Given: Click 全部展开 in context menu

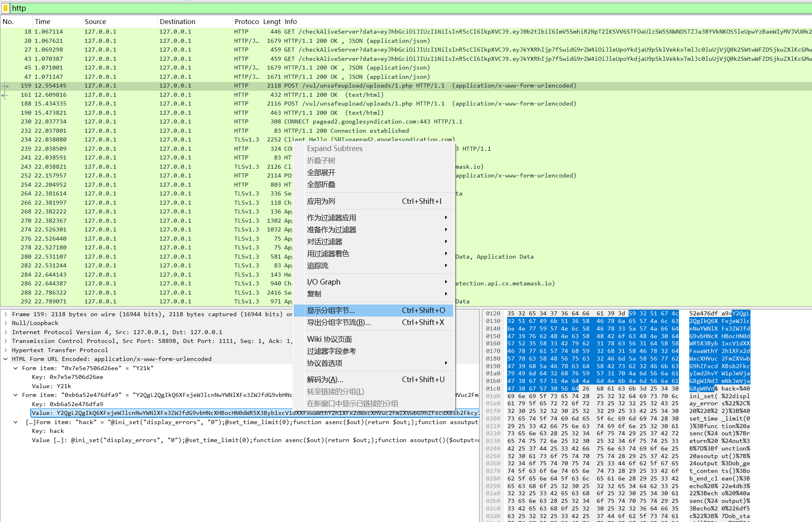Looking at the screenshot, I should pos(321,173).
